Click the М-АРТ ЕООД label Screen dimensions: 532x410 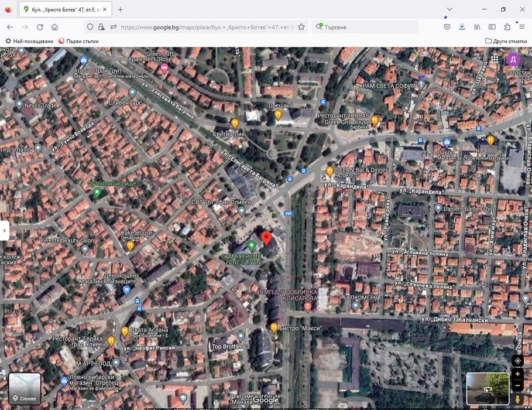[93, 364]
